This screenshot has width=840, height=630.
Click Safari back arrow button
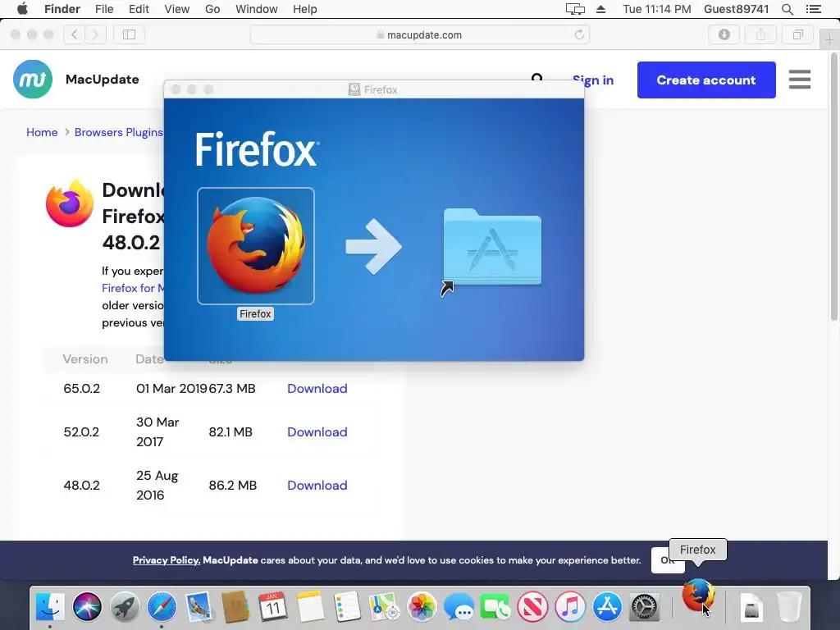pyautogui.click(x=75, y=34)
